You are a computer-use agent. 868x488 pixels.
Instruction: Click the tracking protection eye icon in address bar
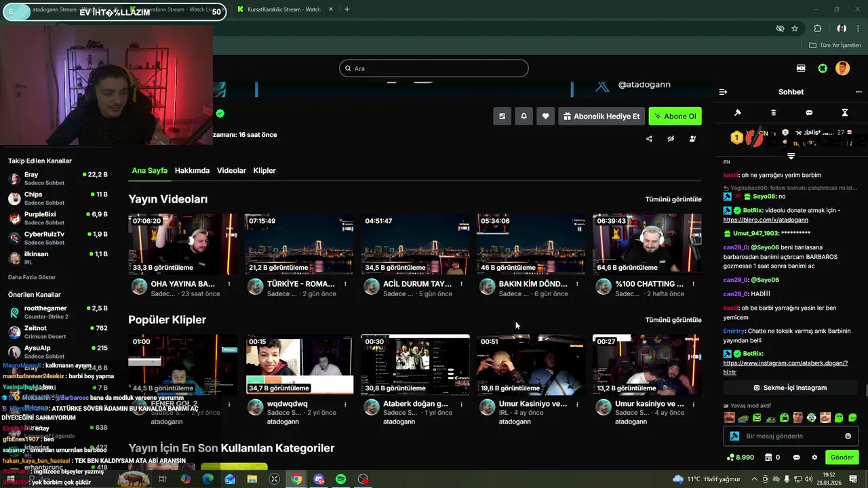[780, 28]
